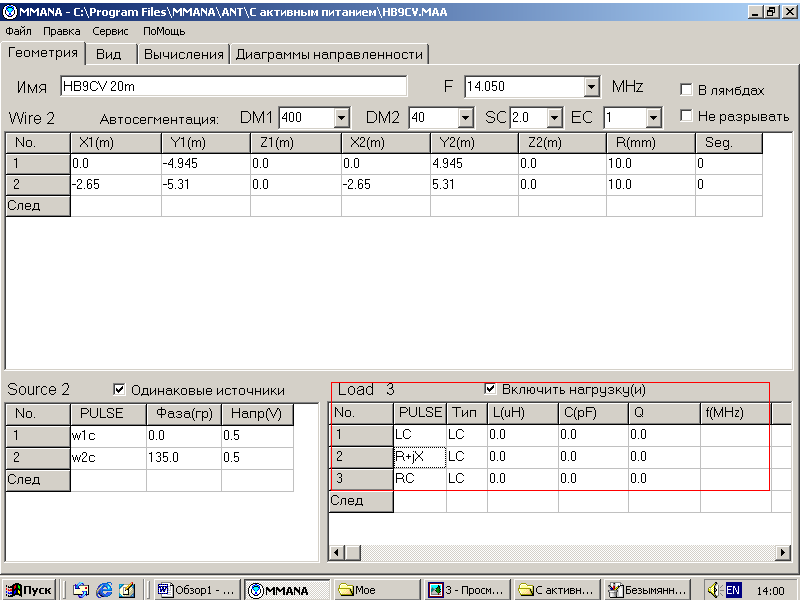Click f(MHz) column header in load table
Viewport: 800px width, 600px height.
pyautogui.click(x=735, y=413)
